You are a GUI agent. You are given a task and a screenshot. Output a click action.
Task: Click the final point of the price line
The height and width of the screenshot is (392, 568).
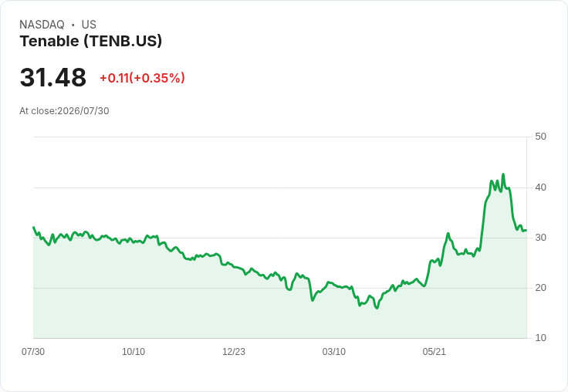tap(526, 230)
